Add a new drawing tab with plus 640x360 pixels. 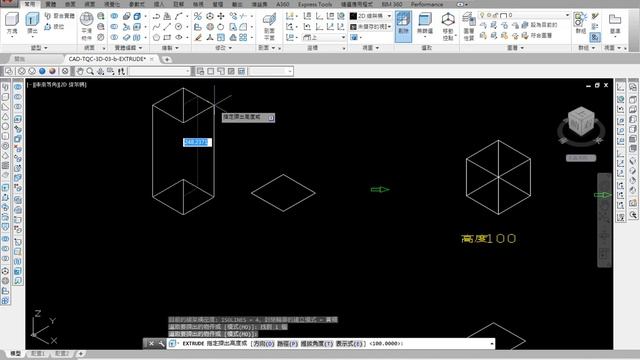click(167, 60)
